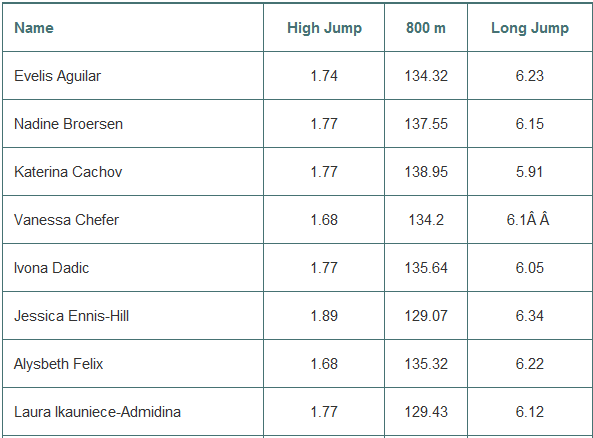
Task: Click Katerina Cachov's 5.91 long jump
Action: [529, 172]
